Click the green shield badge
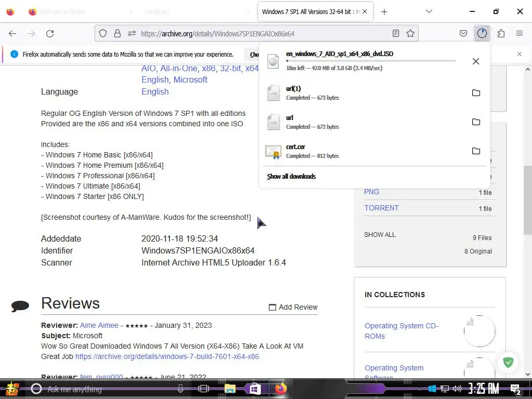Screen dimensions: 532x399 click(x=508, y=362)
